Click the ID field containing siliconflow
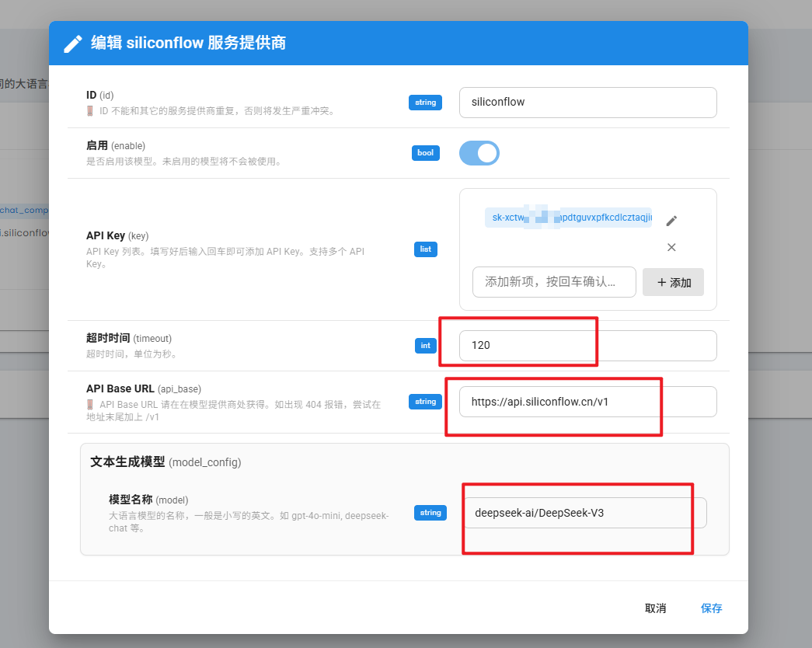Image resolution: width=812 pixels, height=648 pixels. point(587,102)
